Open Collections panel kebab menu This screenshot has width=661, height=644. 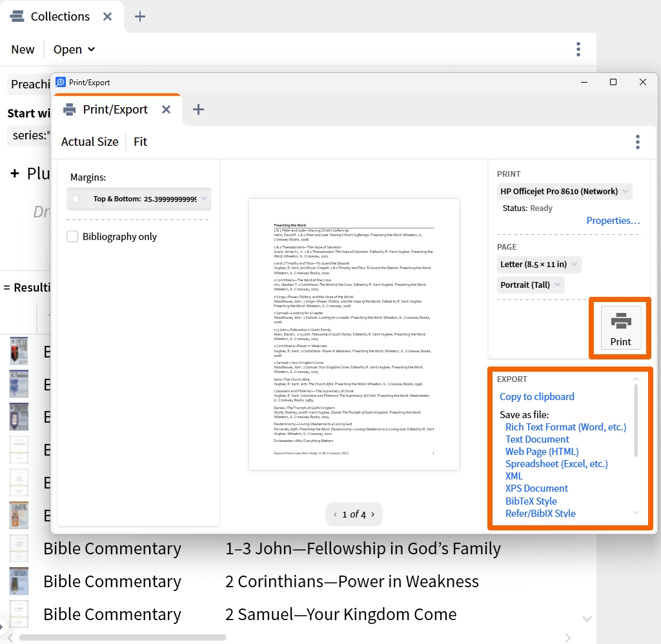(578, 49)
